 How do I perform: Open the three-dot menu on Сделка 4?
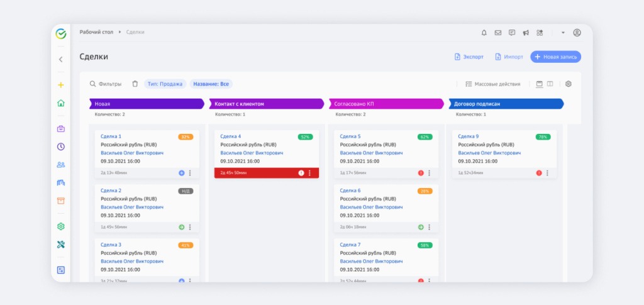click(x=309, y=173)
